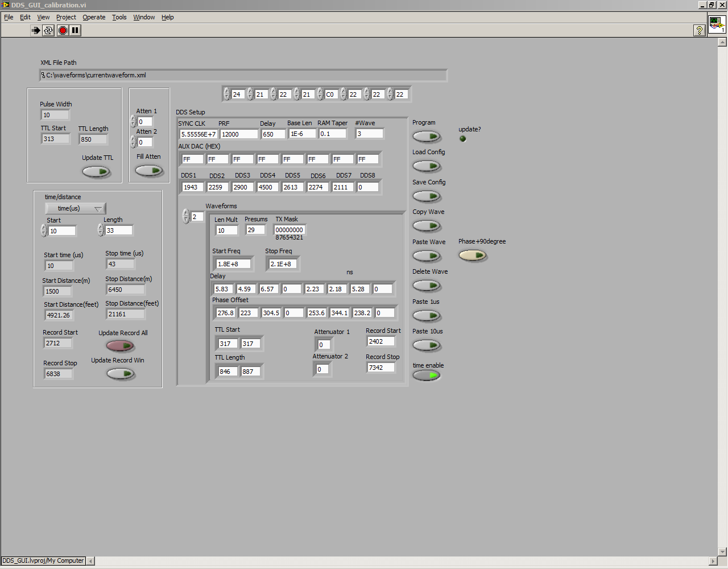Image resolution: width=728 pixels, height=569 pixels.
Task: Click the file path browse icon
Action: pyautogui.click(x=43, y=75)
